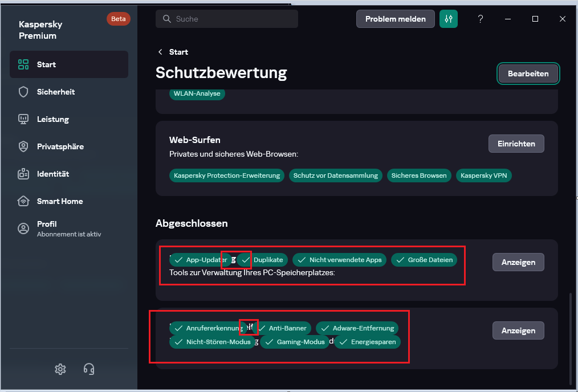Open support via the headset icon
Viewport: 578px width, 392px height.
(x=89, y=369)
